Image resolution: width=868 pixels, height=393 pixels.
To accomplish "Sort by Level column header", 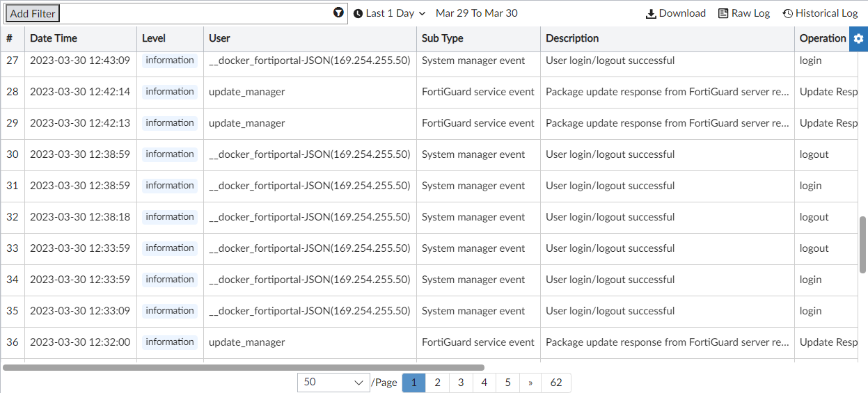I will click(x=154, y=38).
